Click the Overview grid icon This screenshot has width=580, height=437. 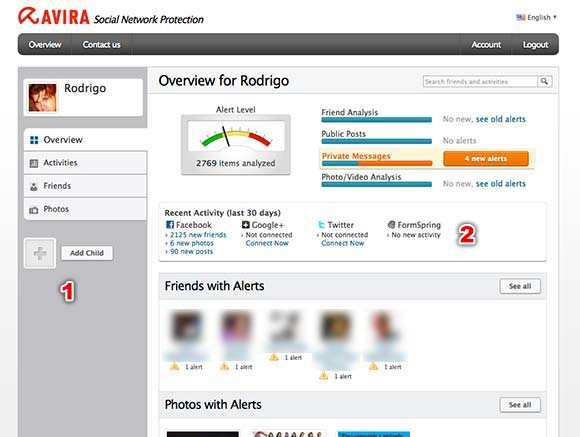tap(34, 140)
